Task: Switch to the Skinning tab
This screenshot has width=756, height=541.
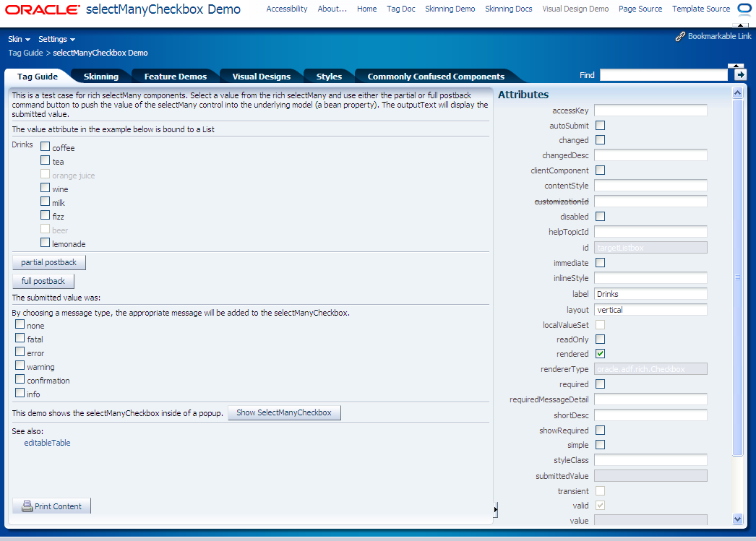Action: pos(100,76)
